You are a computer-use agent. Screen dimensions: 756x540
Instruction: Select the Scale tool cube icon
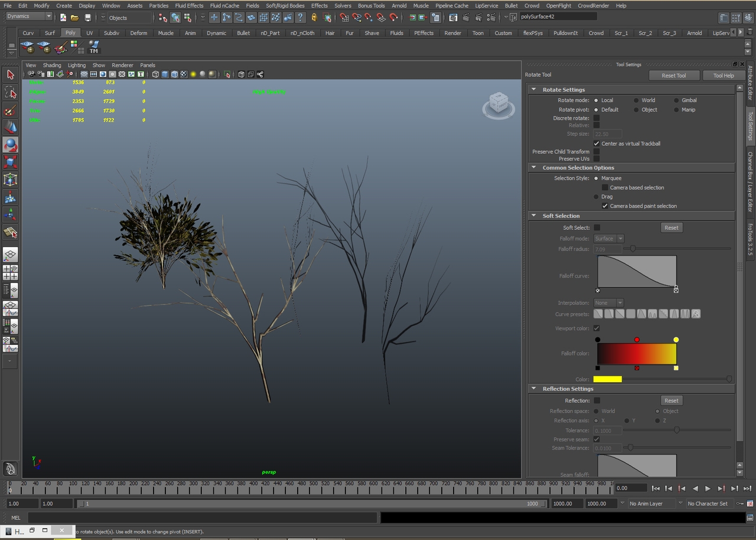pos(10,162)
